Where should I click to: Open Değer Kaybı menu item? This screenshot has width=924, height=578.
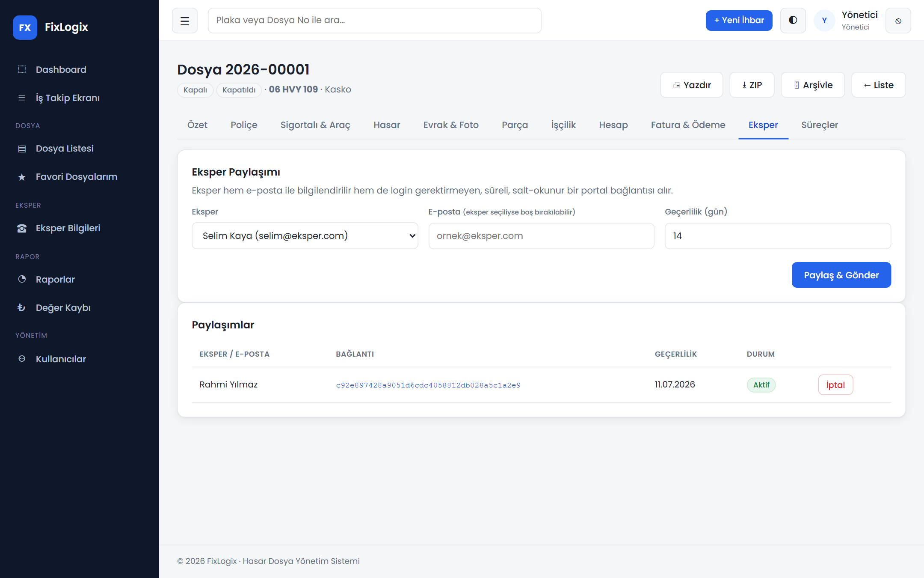80,307
